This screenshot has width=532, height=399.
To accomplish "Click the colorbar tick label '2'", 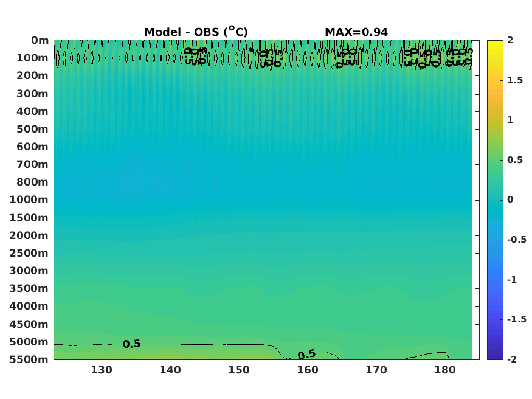I will (510, 40).
